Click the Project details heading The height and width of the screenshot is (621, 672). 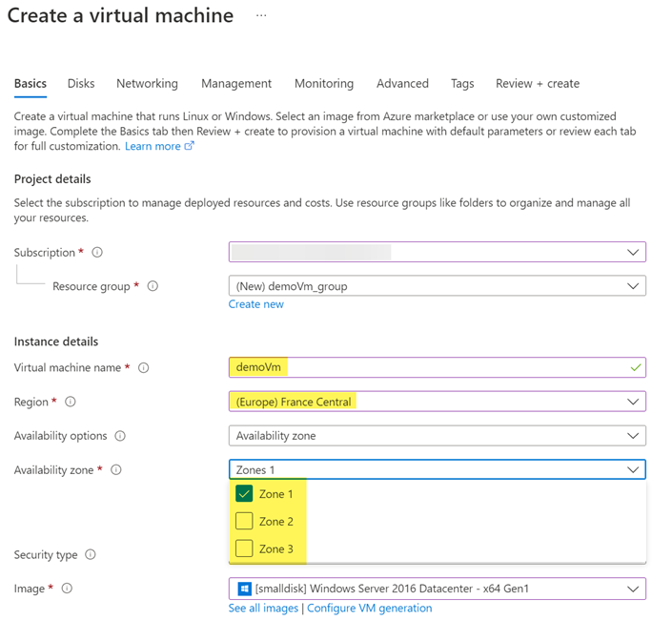click(x=52, y=178)
